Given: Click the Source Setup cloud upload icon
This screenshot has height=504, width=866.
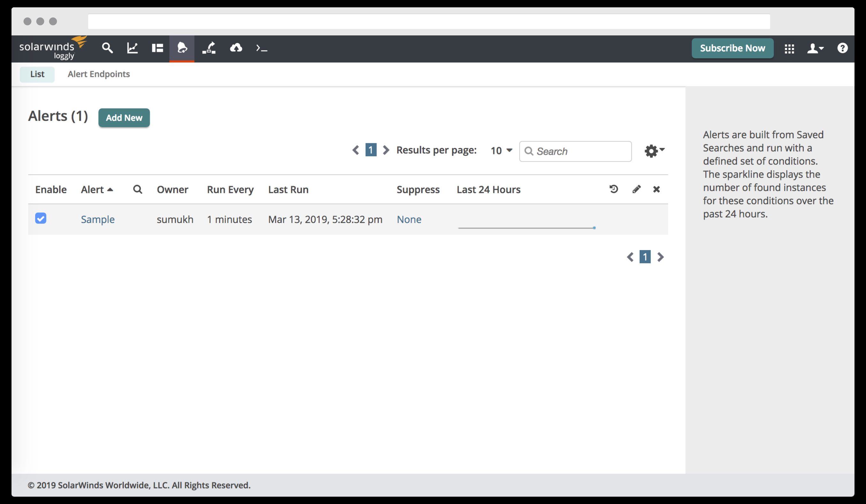Looking at the screenshot, I should coord(236,48).
